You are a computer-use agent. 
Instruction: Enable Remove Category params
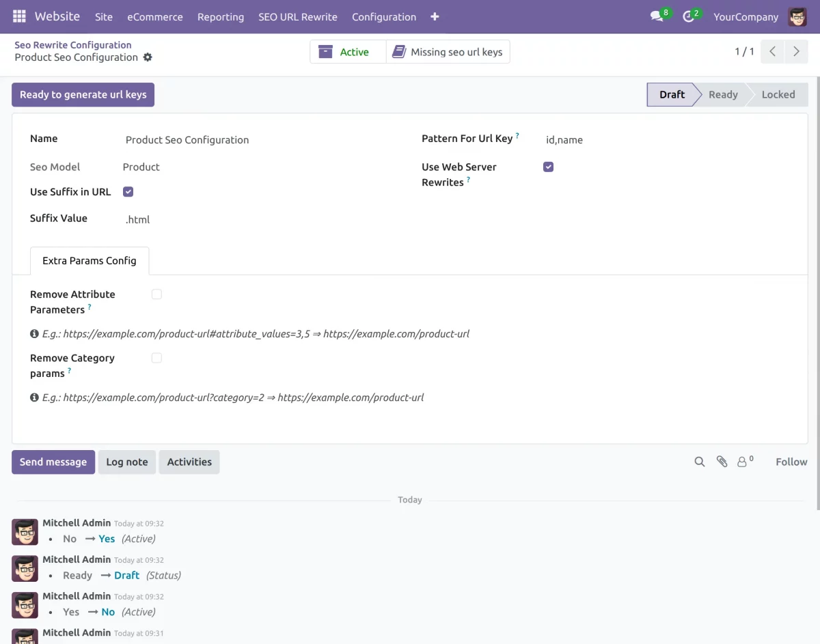(x=156, y=357)
